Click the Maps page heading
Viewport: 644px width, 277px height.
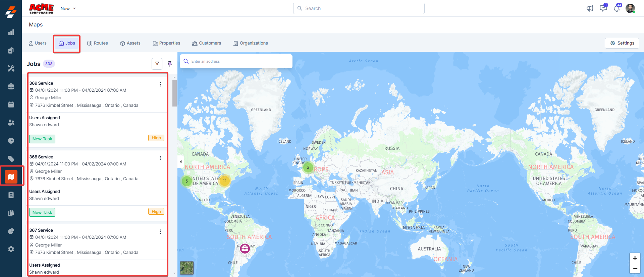[x=36, y=25]
